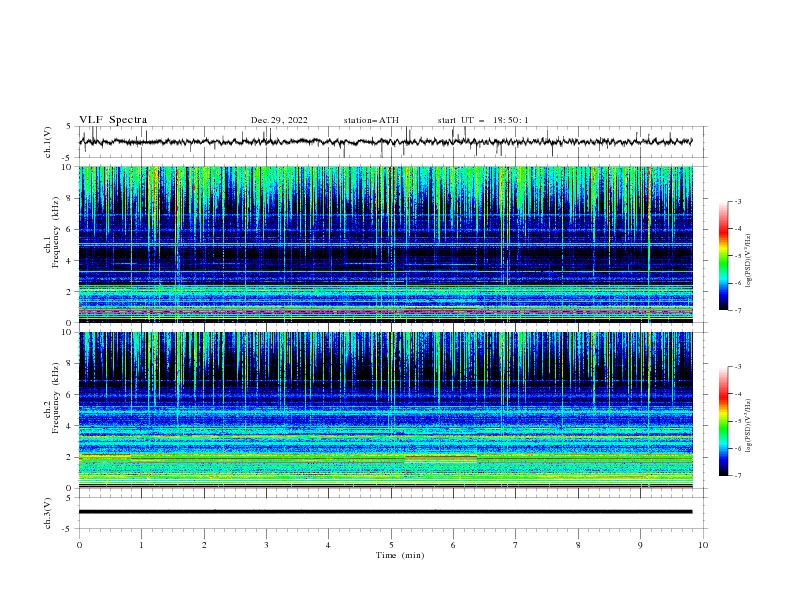Click the "-3" tick on the ch.1 colorbar
The height and width of the screenshot is (612, 792).
(737, 201)
